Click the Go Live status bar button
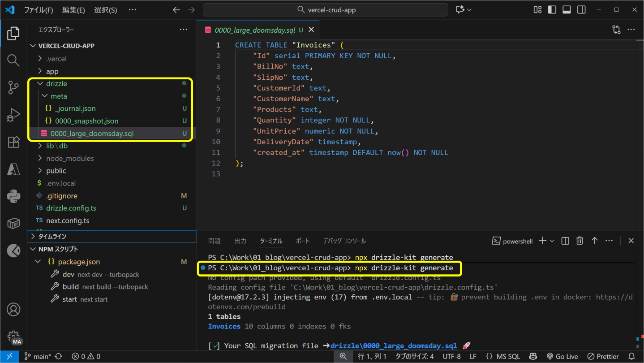This screenshot has width=644, height=363. [562, 357]
